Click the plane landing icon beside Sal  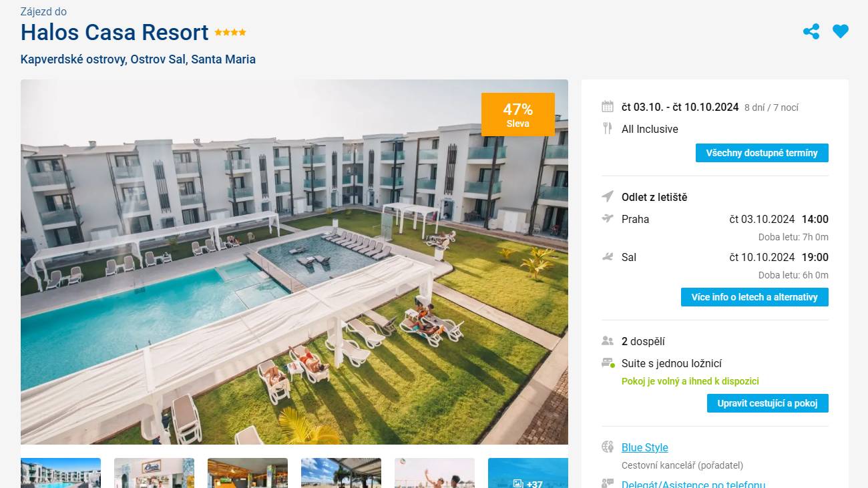608,256
